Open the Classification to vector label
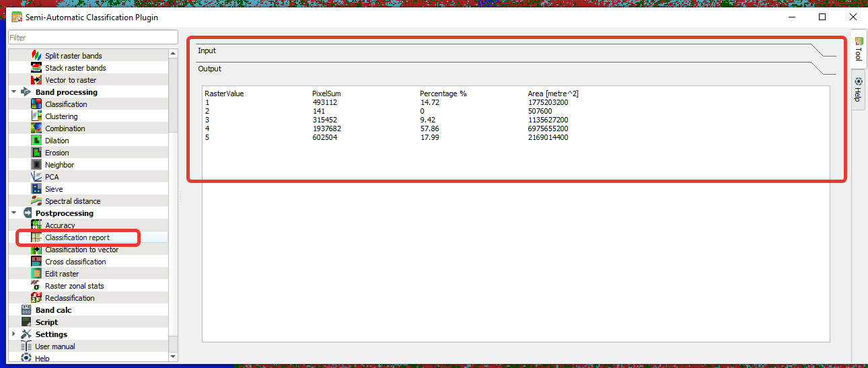Image resolution: width=868 pixels, height=368 pixels. [82, 250]
